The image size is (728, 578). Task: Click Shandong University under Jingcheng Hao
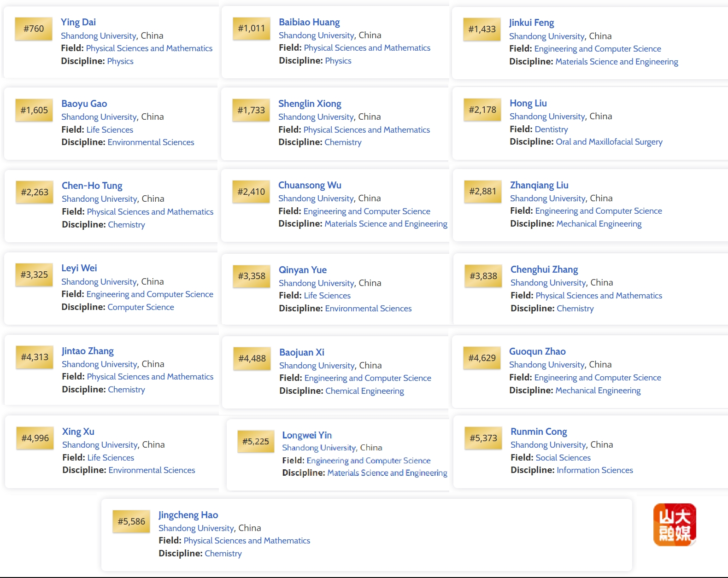196,528
